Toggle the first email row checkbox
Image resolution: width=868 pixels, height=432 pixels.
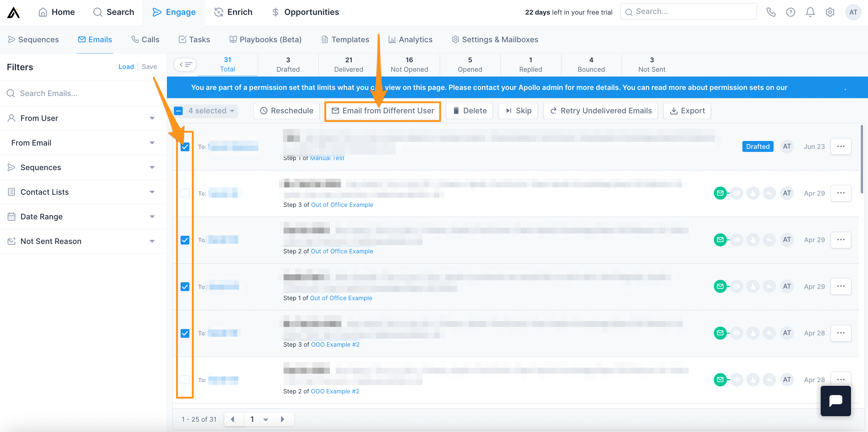point(185,147)
